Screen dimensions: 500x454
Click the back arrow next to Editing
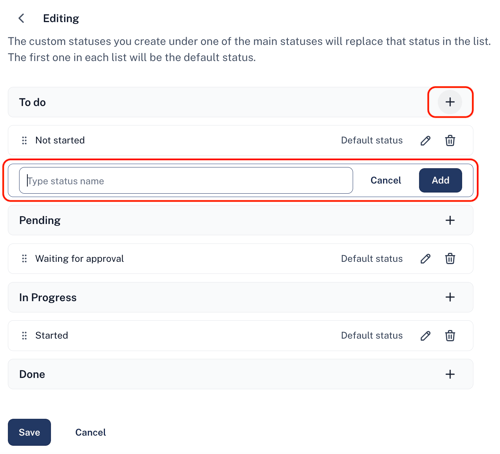[x=21, y=18]
